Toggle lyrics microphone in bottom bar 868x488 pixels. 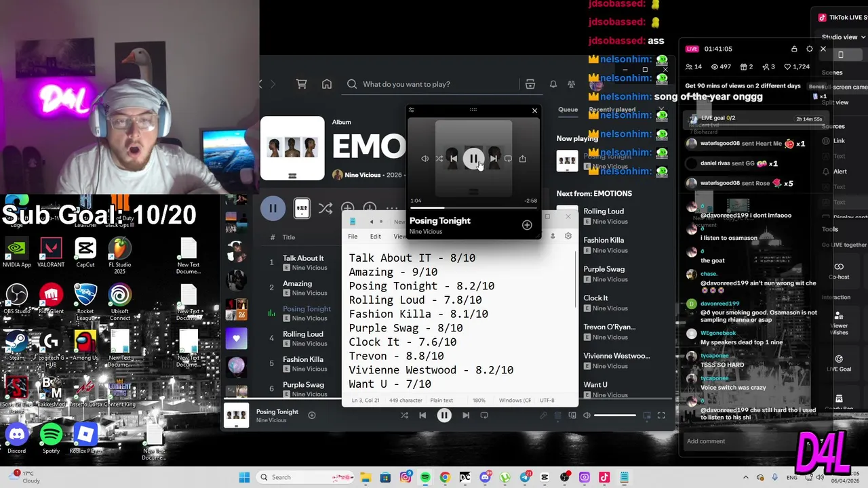pyautogui.click(x=543, y=415)
